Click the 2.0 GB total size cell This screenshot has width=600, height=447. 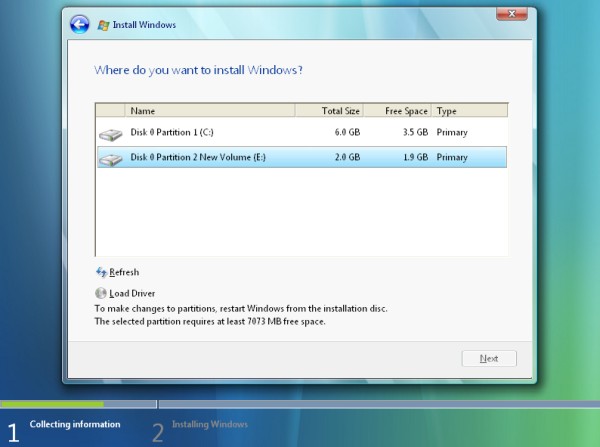[347, 157]
